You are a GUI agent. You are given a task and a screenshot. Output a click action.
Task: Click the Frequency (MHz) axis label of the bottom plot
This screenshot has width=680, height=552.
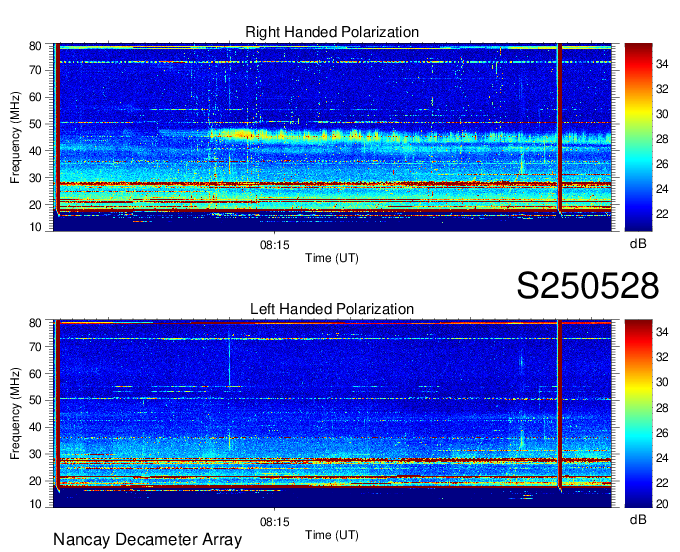click(15, 414)
